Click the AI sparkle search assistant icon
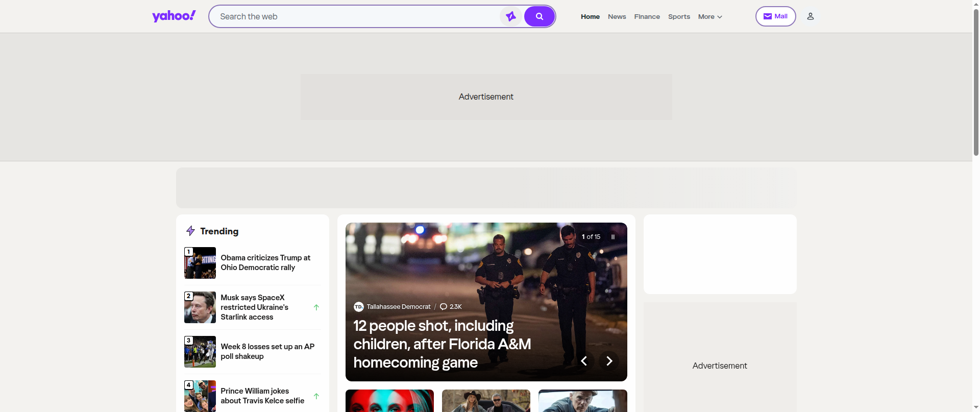This screenshot has height=412, width=980. pos(511,16)
